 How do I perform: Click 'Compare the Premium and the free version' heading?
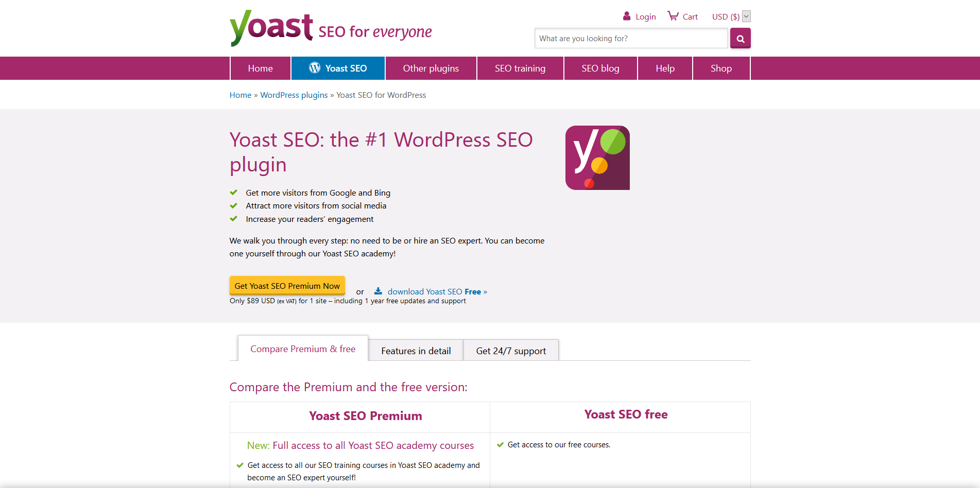click(349, 387)
